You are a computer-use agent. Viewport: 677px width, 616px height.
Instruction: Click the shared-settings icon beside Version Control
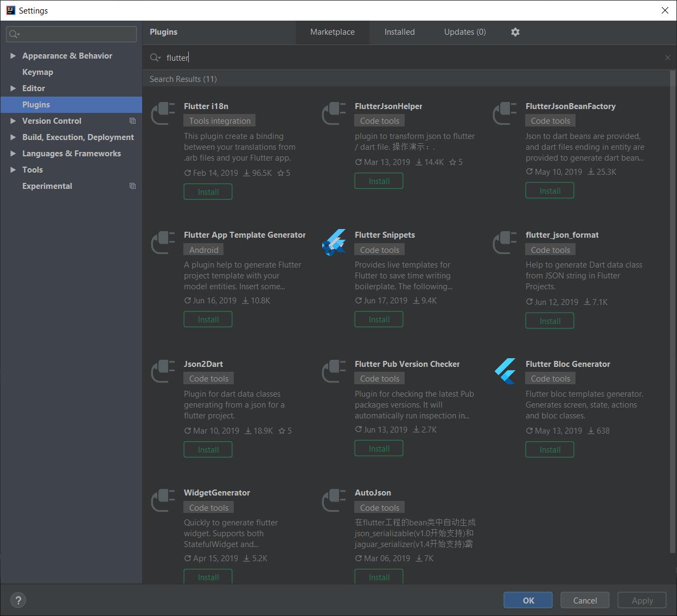click(x=132, y=120)
